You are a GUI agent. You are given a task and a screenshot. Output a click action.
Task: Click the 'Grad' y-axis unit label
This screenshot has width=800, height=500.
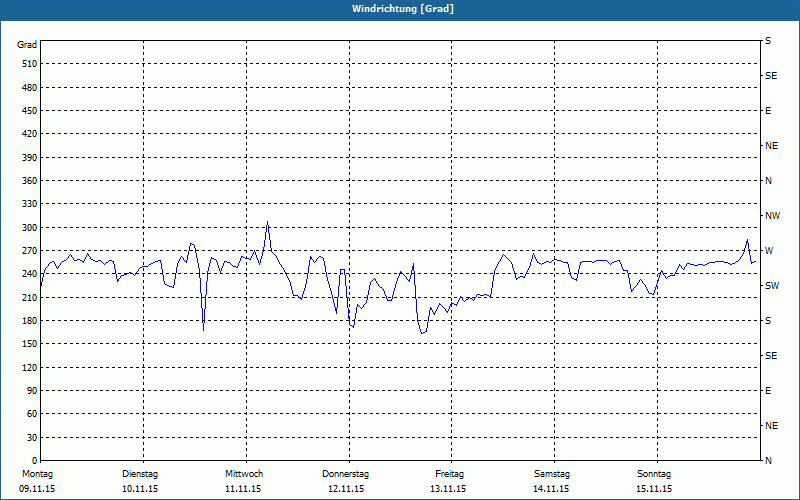[x=27, y=45]
